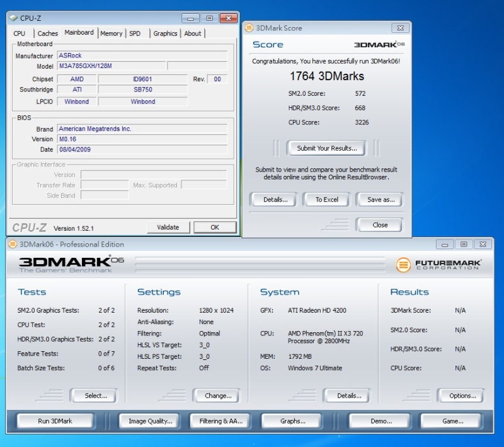Click the Chipset vendor field AMD
This screenshot has height=447, width=504.
pyautogui.click(x=77, y=79)
